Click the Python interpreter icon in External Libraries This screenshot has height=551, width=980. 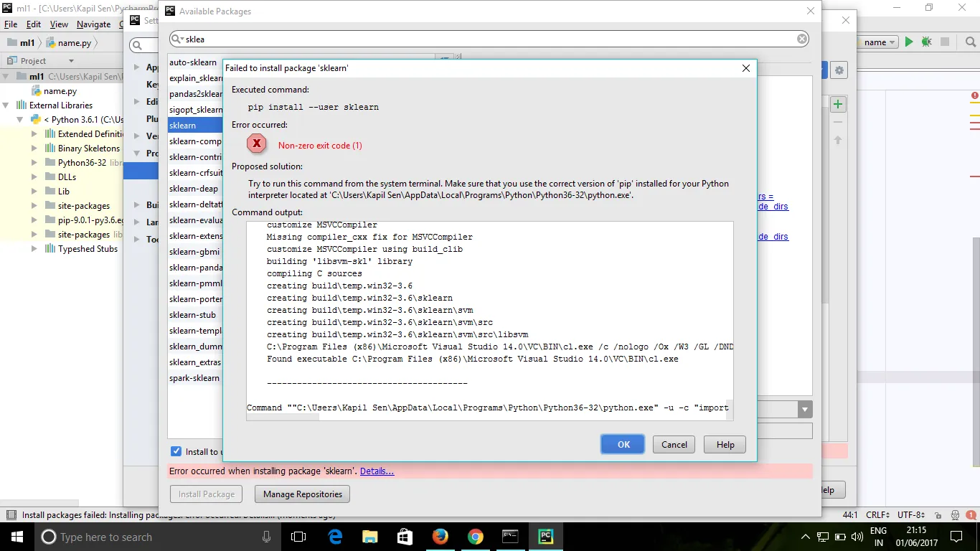click(x=34, y=120)
